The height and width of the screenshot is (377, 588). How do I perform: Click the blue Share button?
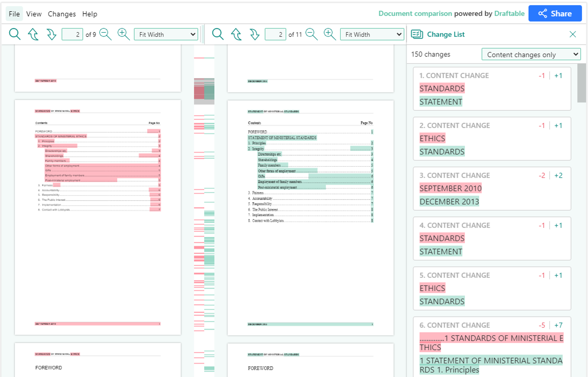pyautogui.click(x=555, y=13)
